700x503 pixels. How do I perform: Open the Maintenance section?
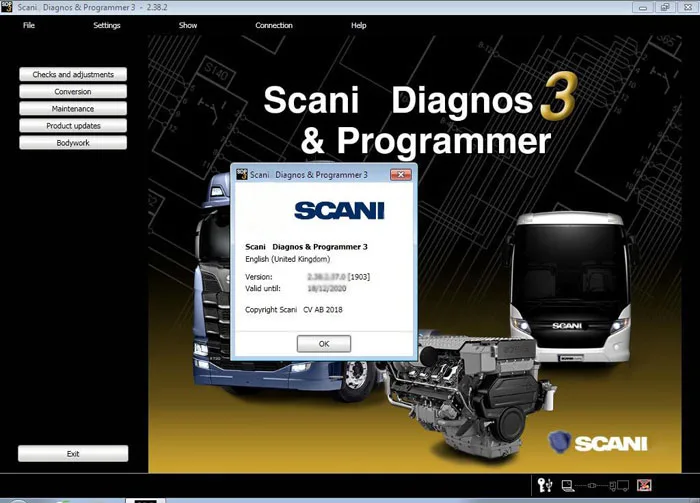coord(73,108)
